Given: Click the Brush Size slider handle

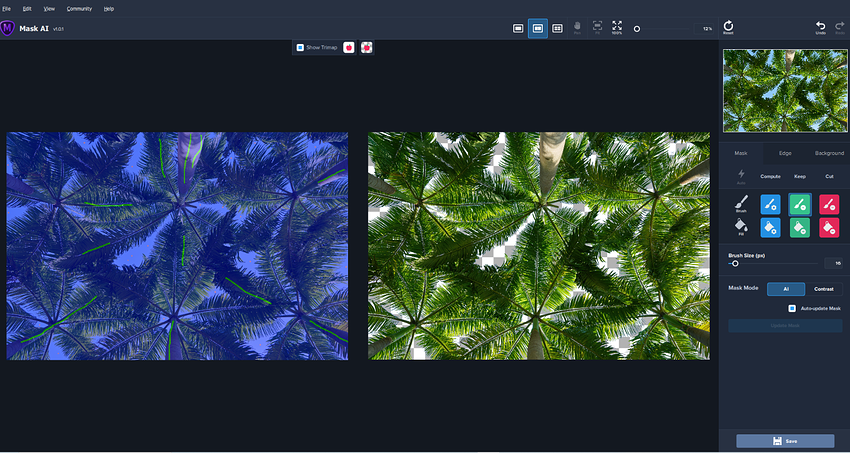Looking at the screenshot, I should (735, 263).
